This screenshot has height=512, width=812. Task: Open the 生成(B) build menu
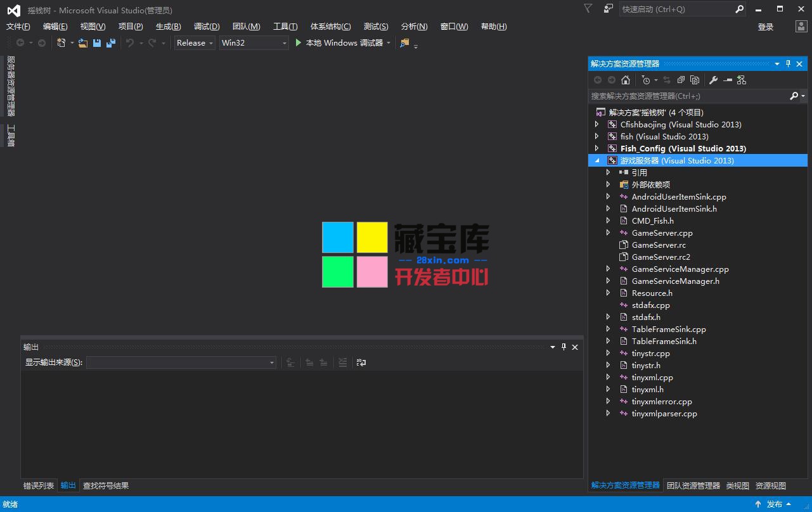(x=169, y=27)
